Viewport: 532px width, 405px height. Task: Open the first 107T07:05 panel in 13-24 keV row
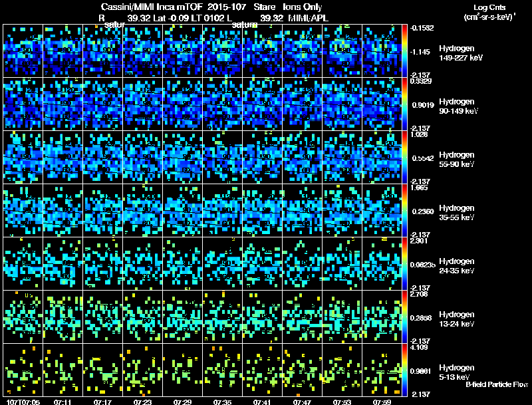pyautogui.click(x=23, y=317)
